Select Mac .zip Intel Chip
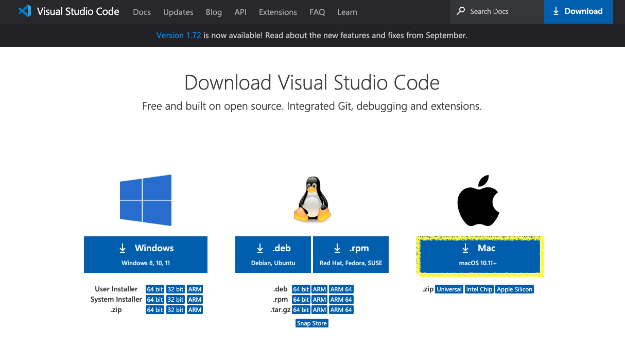 pos(479,289)
